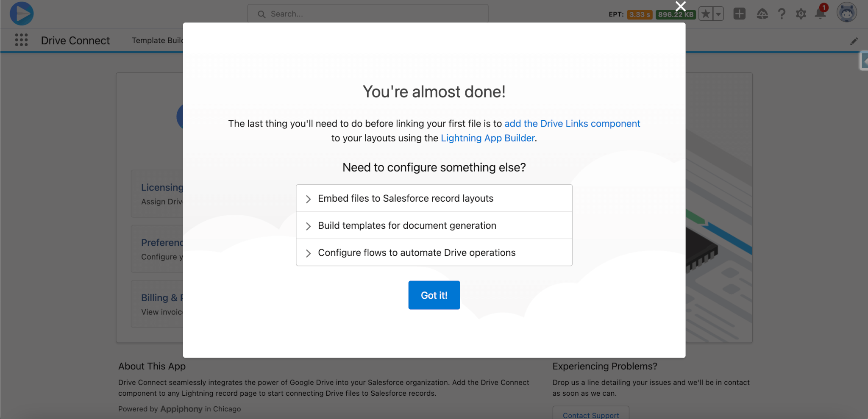The height and width of the screenshot is (419, 868).
Task: Open the Lightning App Builder link
Action: pos(487,138)
